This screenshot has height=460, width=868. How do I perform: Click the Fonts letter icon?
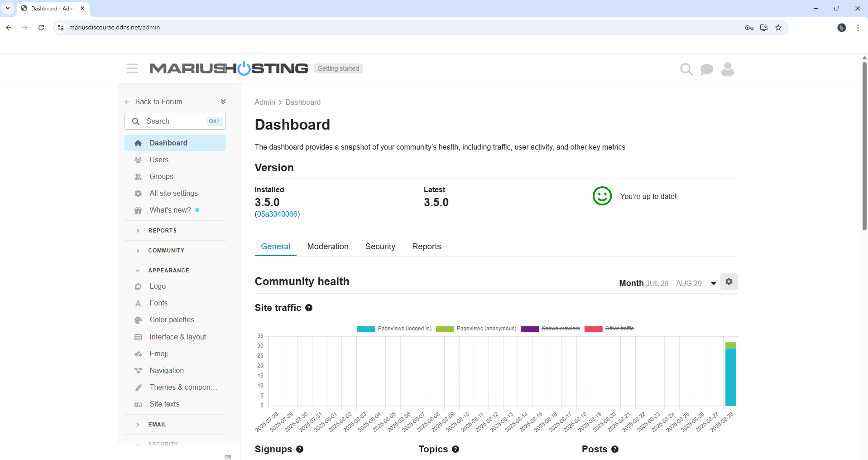pyautogui.click(x=138, y=303)
